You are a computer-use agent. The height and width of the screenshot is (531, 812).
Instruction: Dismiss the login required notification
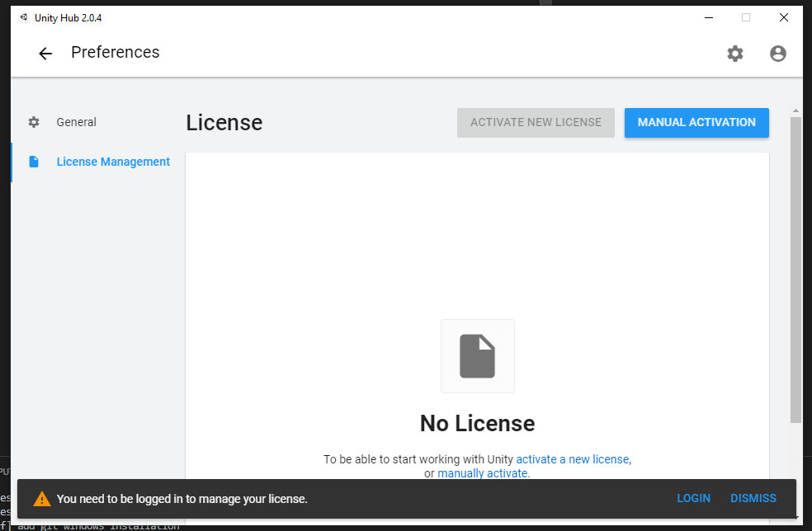[x=753, y=498]
